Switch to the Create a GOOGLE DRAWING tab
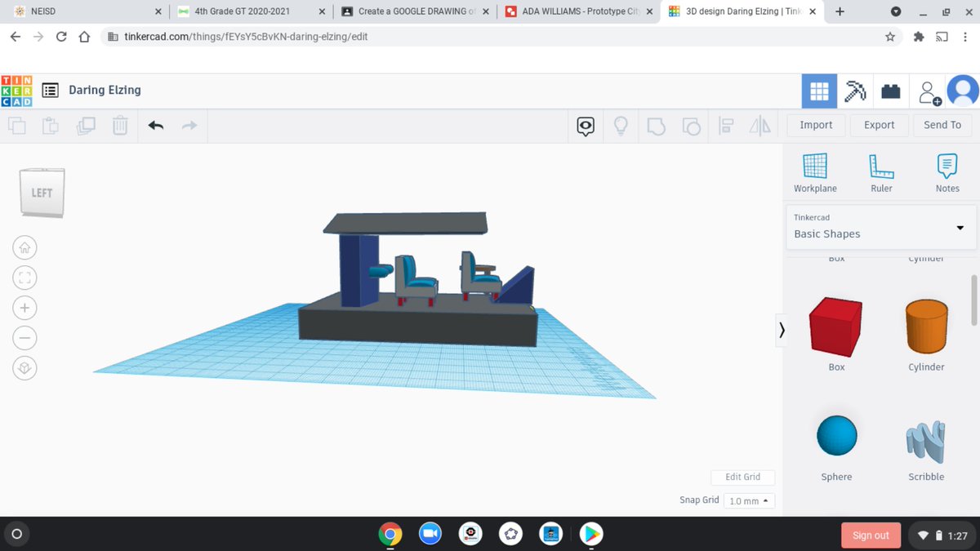 (x=416, y=11)
